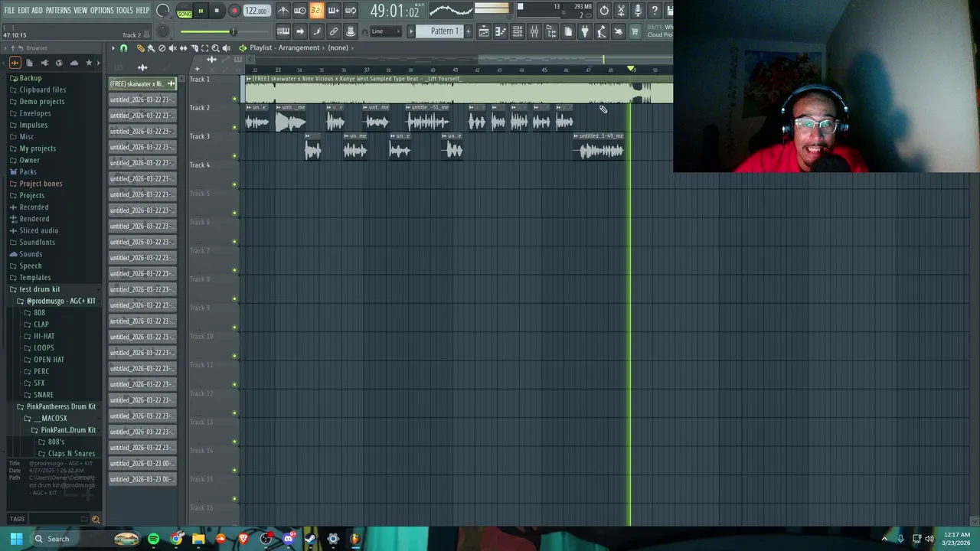The width and height of the screenshot is (980, 551).
Task: Click the microphone one-click recording icon
Action: [x=638, y=11]
